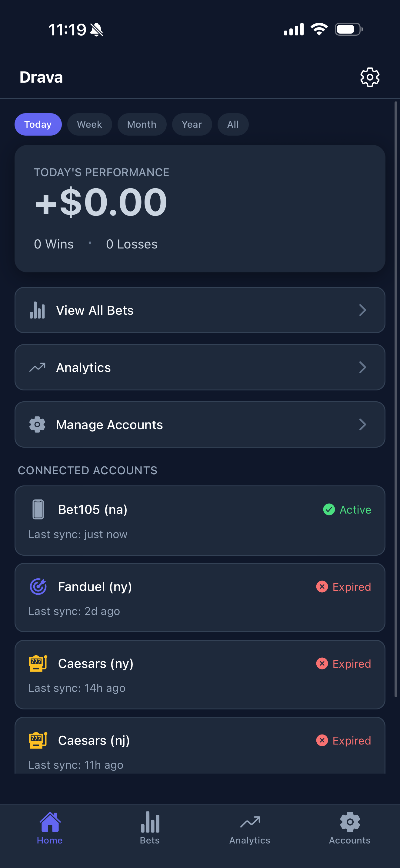Click the View All Bets row
Screen dimensions: 400x868
coord(200,310)
